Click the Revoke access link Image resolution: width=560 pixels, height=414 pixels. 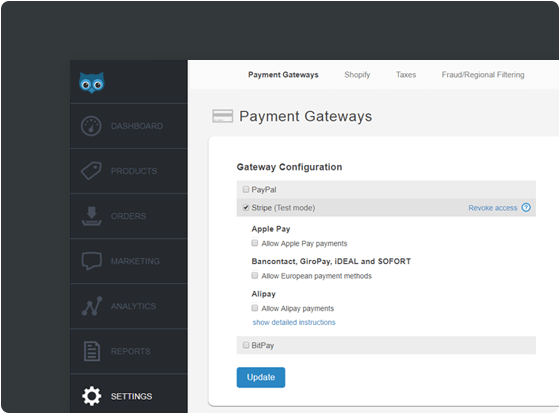point(492,208)
